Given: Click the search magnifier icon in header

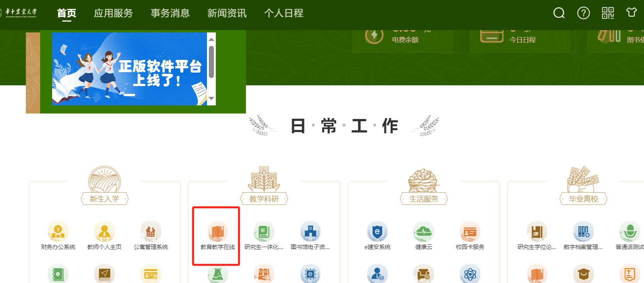Looking at the screenshot, I should (x=559, y=13).
